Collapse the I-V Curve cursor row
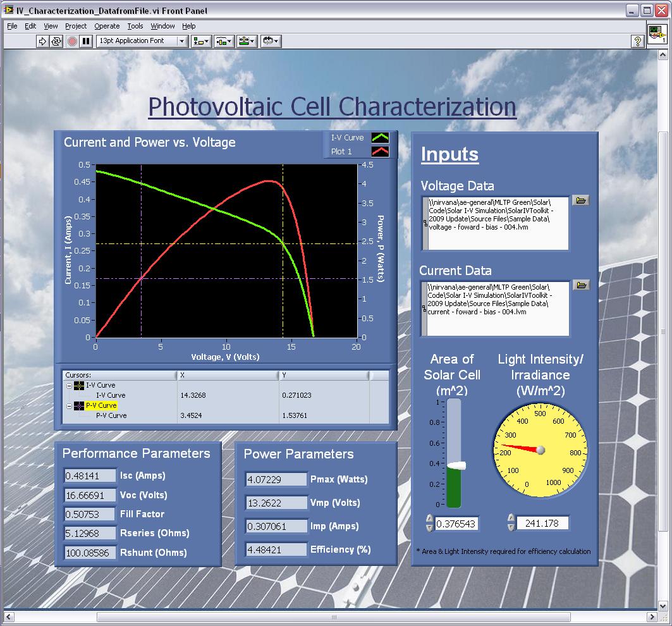The width and height of the screenshot is (672, 626). coord(68,385)
